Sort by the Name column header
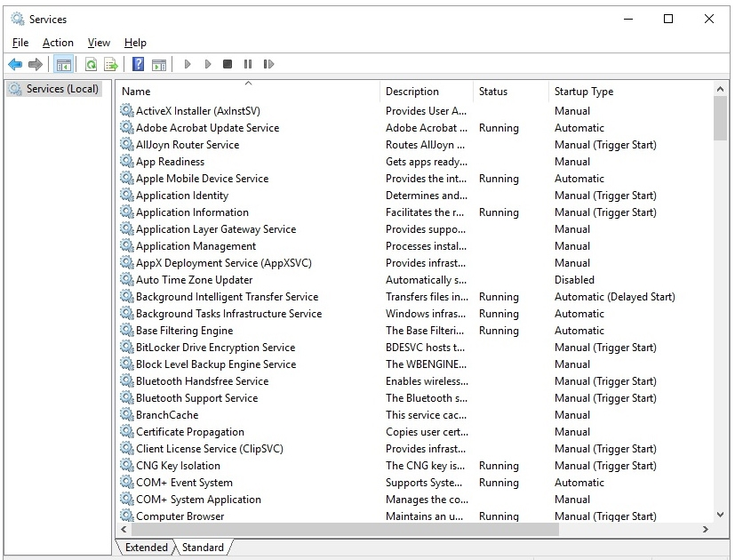Viewport: 735px width, 560px height. click(x=249, y=91)
